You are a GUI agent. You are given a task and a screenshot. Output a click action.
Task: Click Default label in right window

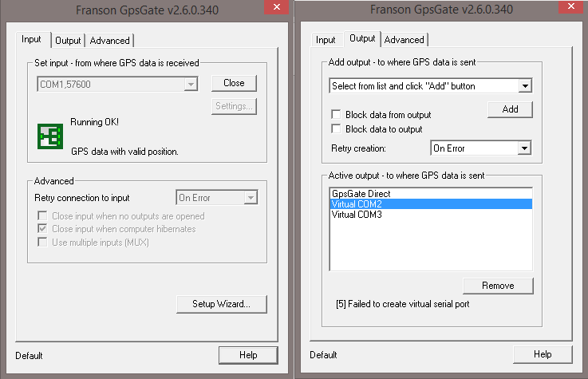323,354
